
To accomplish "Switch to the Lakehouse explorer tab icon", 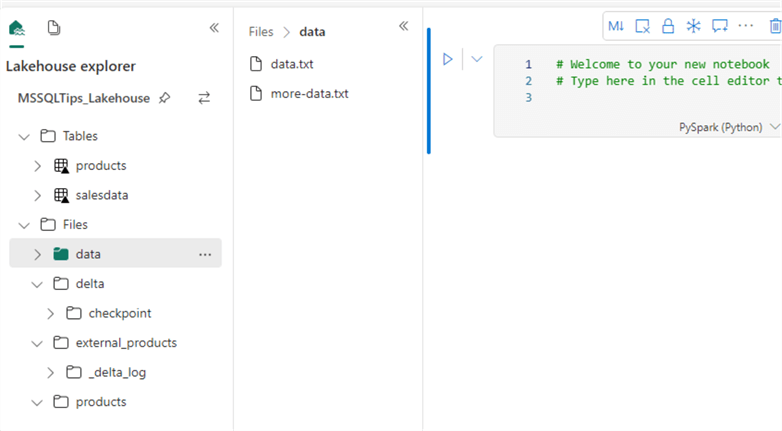I will click(17, 28).
